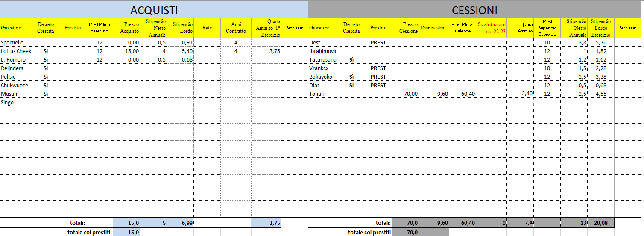The width and height of the screenshot is (644, 236).
Task: Click the Tatarusanu cell
Action: pos(323,60)
